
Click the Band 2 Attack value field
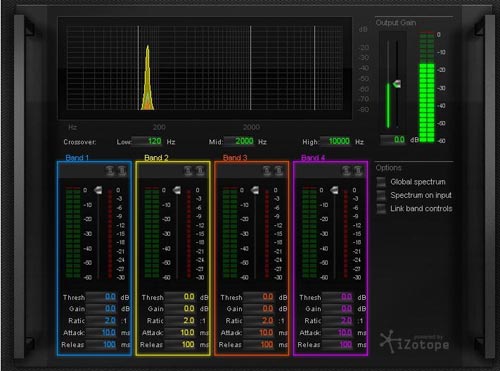click(180, 333)
